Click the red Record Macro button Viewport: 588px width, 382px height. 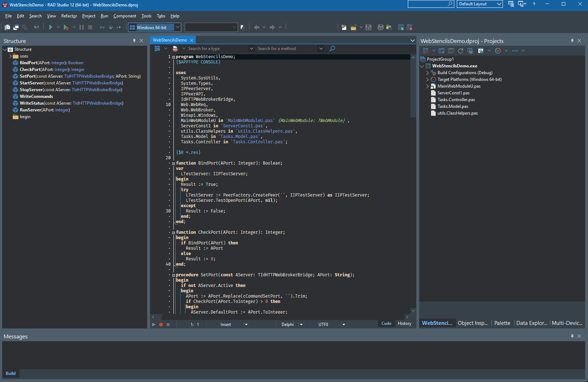coord(161,325)
